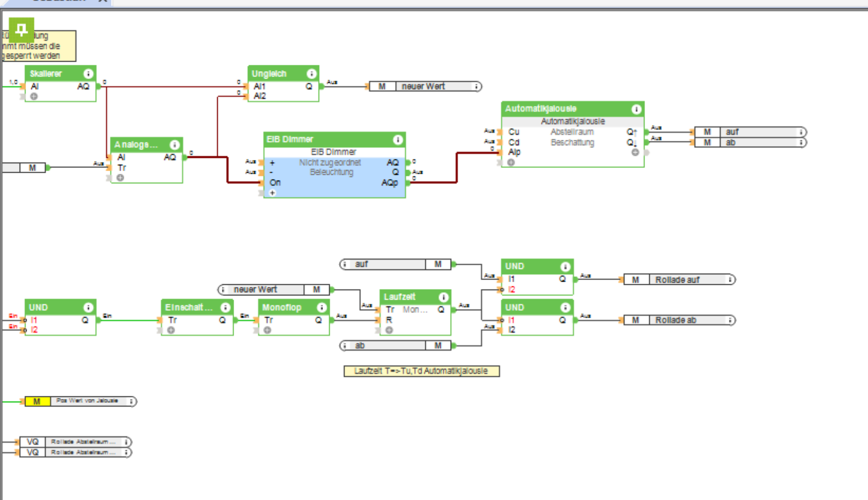Click the green pin icon
This screenshot has height=500, width=868.
coord(21,29)
